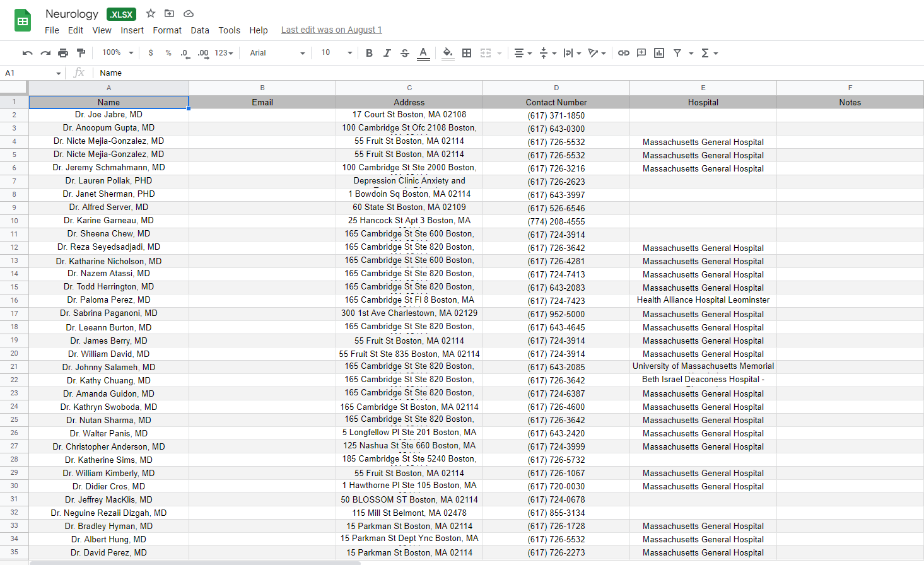
Task: Select address 115 Mill St Belmont
Action: click(x=409, y=513)
